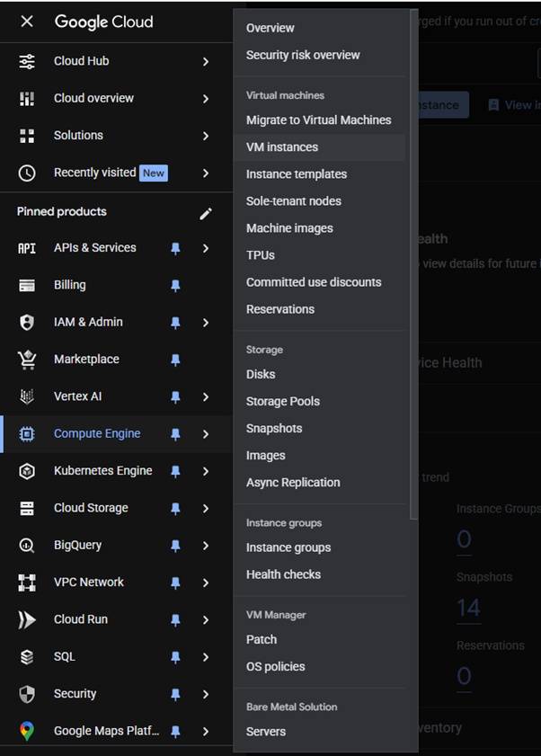This screenshot has width=541, height=756.
Task: Click the Kubernetes Engine hexagon icon
Action: coord(27,471)
